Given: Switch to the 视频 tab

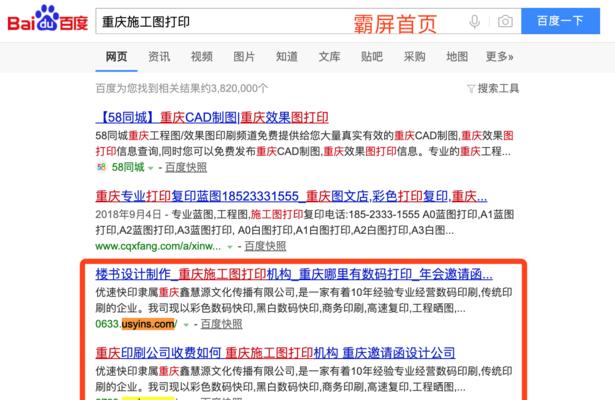Looking at the screenshot, I should click(x=202, y=57).
